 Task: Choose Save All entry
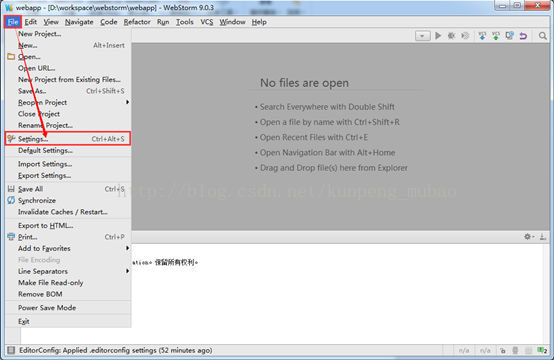(68, 189)
